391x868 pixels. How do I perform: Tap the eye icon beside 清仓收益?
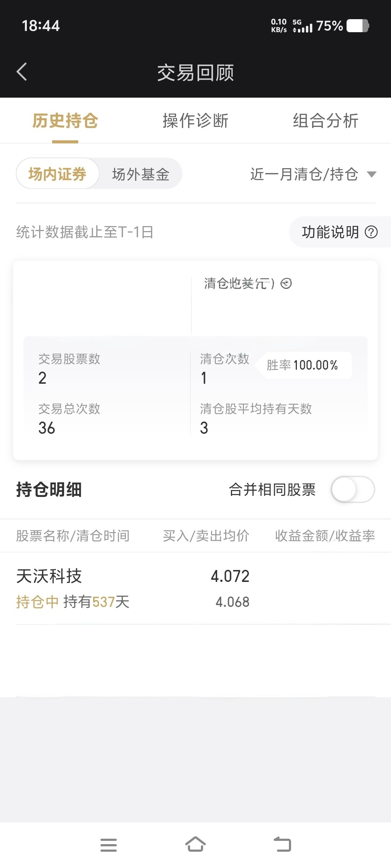click(286, 284)
